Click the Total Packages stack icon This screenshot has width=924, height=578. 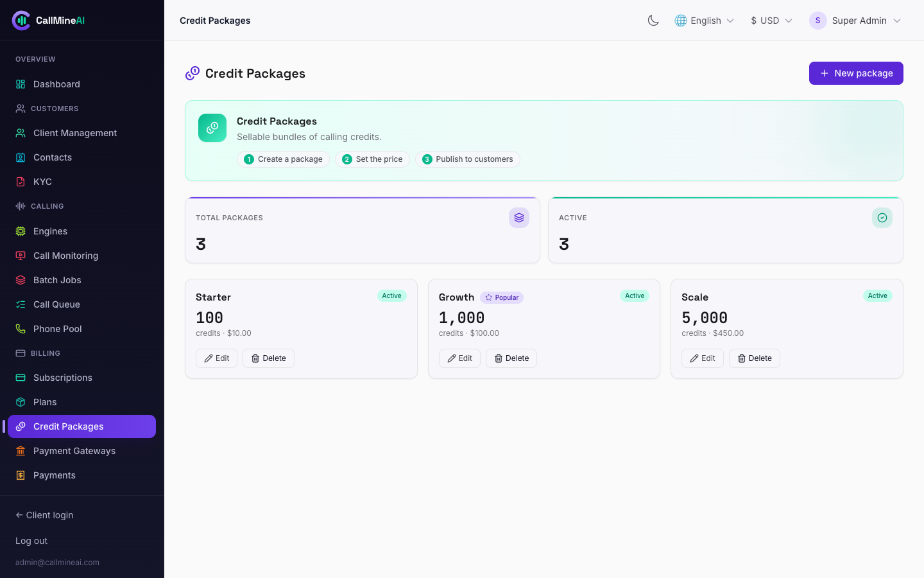[x=519, y=218]
